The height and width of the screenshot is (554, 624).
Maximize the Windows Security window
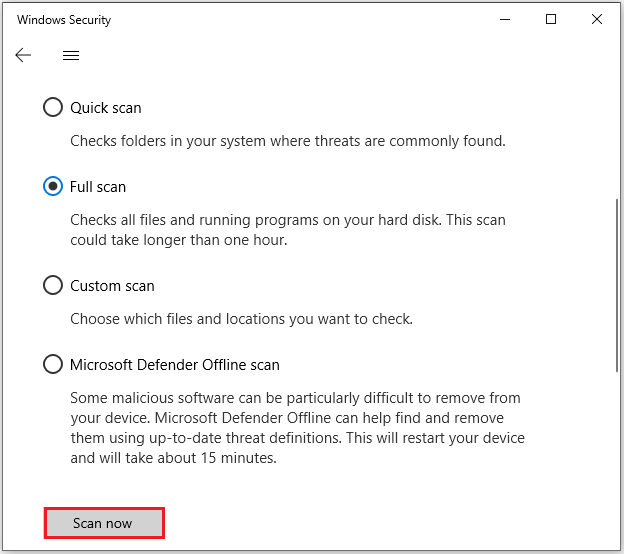pyautogui.click(x=551, y=19)
